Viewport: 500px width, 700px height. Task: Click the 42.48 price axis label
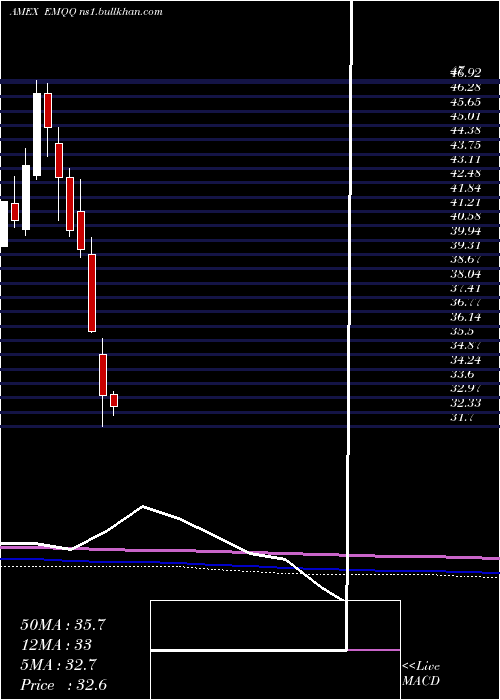coord(466,173)
